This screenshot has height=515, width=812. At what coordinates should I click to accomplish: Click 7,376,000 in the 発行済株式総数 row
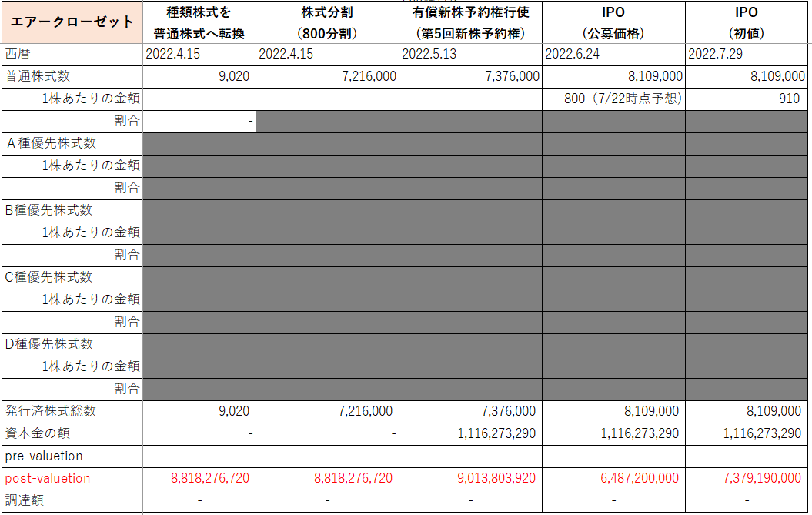tap(509, 411)
